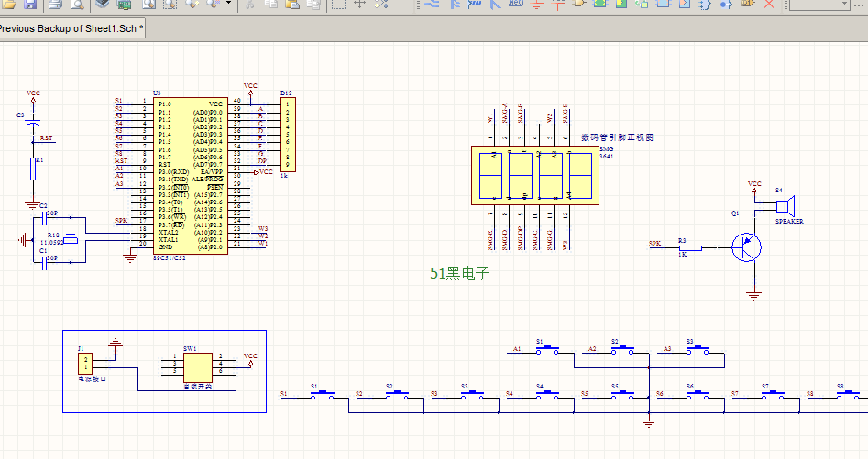Fit the whole document in the view
Image resolution: width=868 pixels, height=459 pixels.
pyautogui.click(x=148, y=5)
